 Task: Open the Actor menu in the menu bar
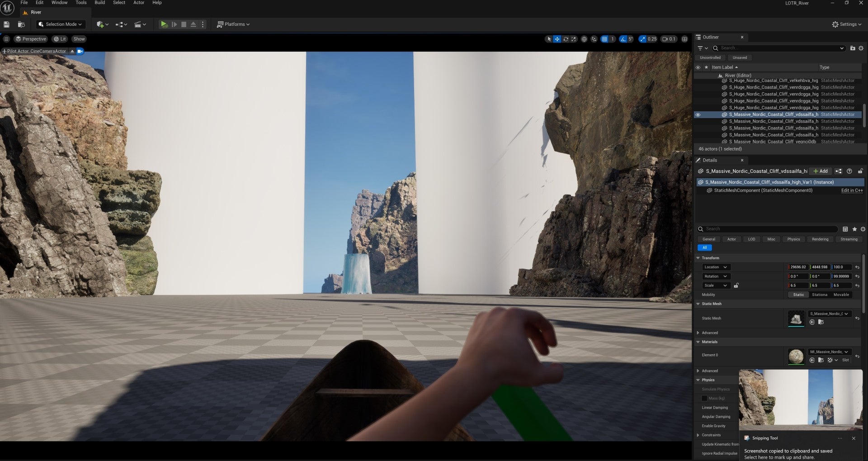point(139,3)
